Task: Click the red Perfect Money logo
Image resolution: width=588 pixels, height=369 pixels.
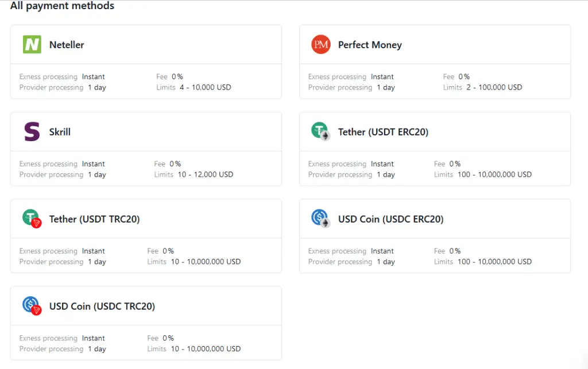Action: click(321, 45)
